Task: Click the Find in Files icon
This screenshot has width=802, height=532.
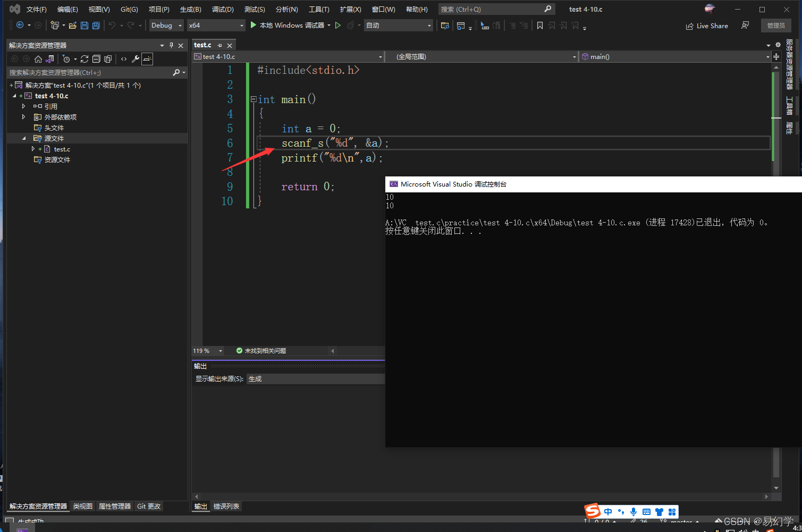Action: pyautogui.click(x=445, y=26)
